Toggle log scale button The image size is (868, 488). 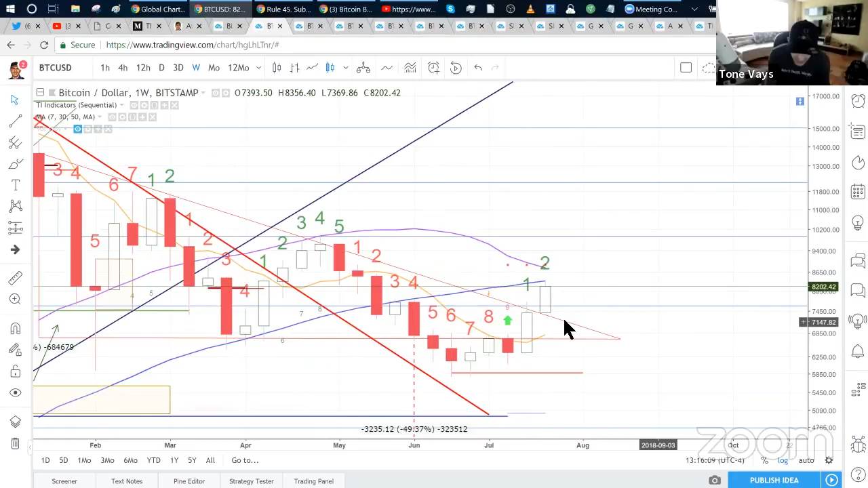point(783,460)
